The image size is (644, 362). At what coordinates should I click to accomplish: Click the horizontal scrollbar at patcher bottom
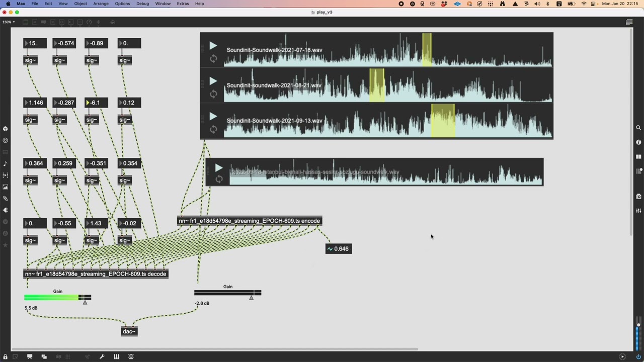pos(214,349)
